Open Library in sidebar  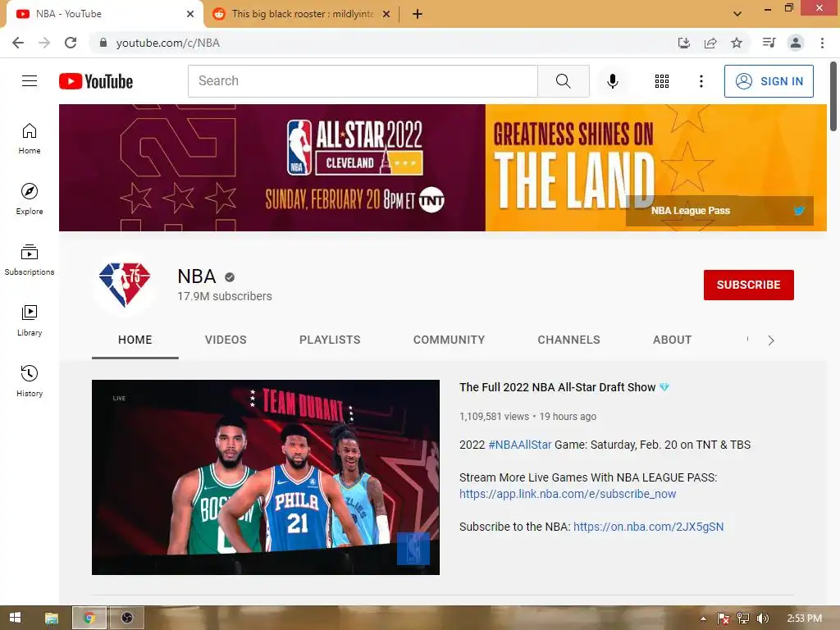pos(30,321)
